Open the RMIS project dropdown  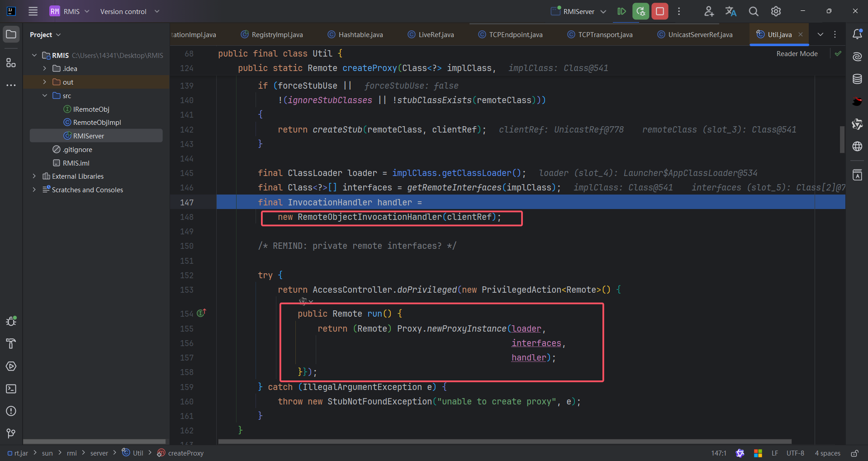[70, 11]
